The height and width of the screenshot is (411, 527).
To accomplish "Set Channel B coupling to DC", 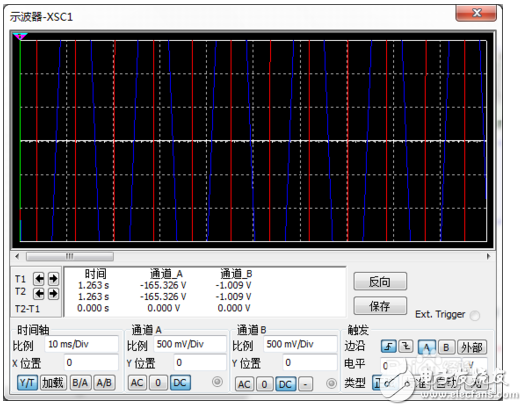I will coord(285,384).
